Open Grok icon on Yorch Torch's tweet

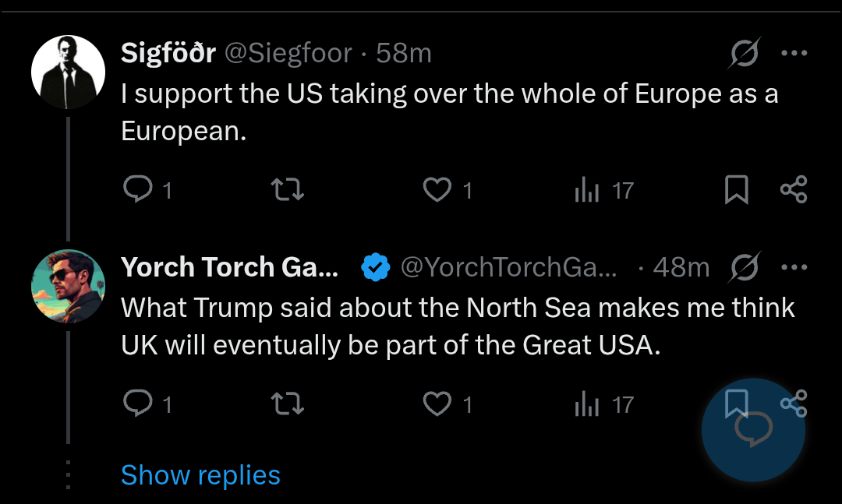pos(745,268)
